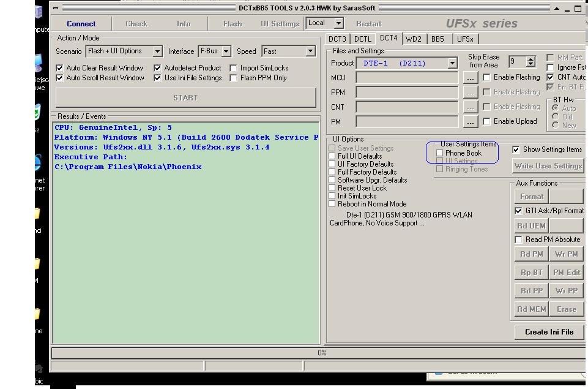The height and width of the screenshot is (389, 588).
Task: Open the Speed dropdown
Action: point(310,51)
